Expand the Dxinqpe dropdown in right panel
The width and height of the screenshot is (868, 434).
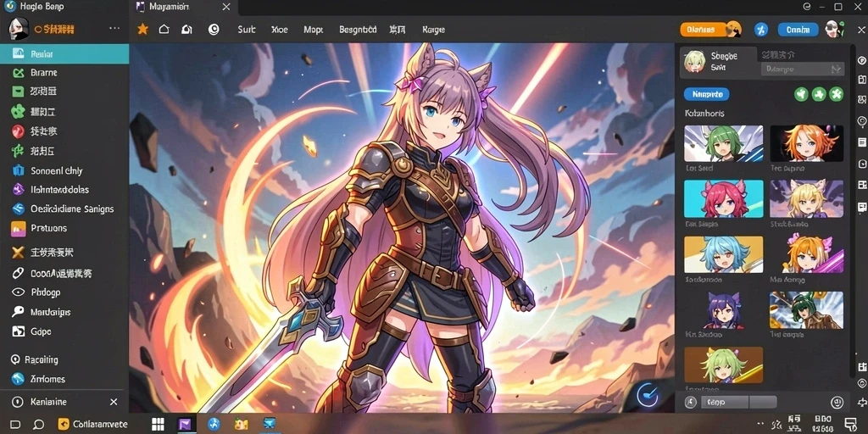(803, 70)
